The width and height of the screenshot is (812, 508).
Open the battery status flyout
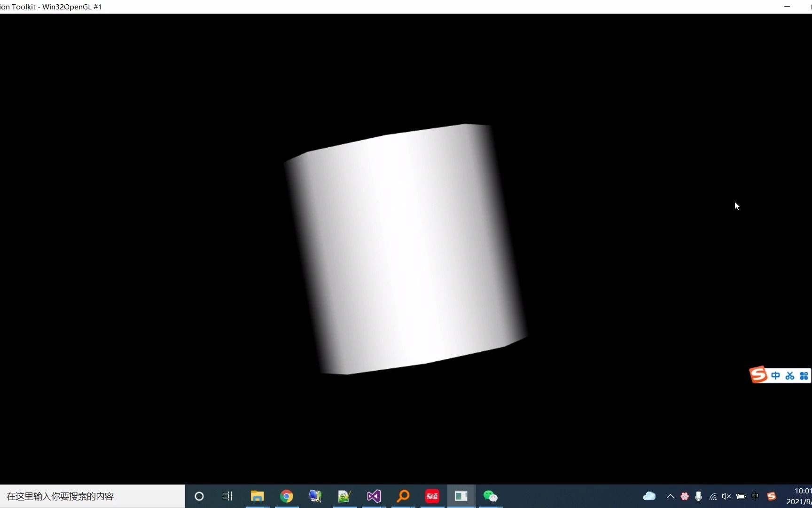click(742, 496)
